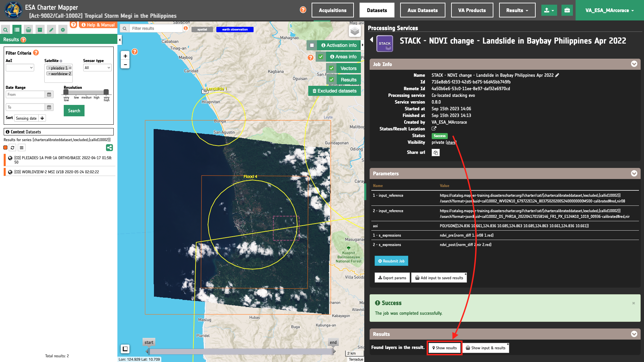Open the VA Products tab

[472, 10]
